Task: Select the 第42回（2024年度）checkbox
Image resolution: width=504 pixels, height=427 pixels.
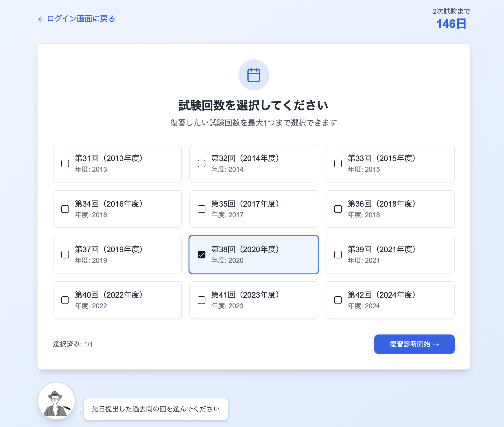Action: (x=338, y=300)
